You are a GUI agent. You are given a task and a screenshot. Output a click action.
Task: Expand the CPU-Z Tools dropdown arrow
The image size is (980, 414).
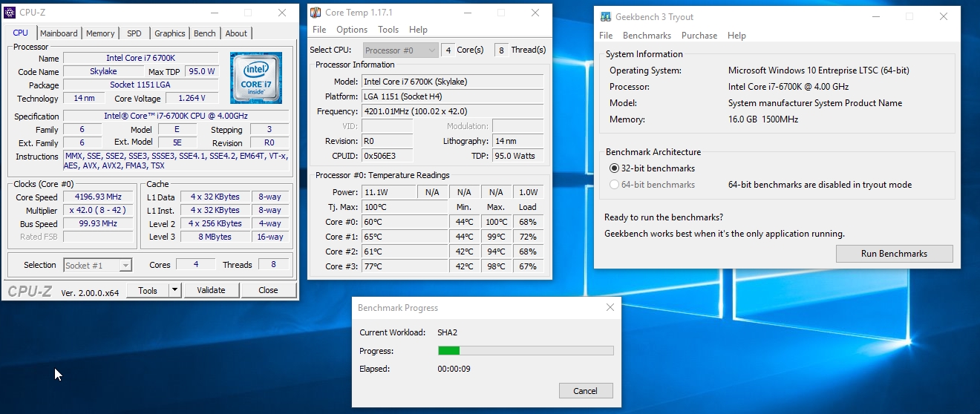coord(174,290)
